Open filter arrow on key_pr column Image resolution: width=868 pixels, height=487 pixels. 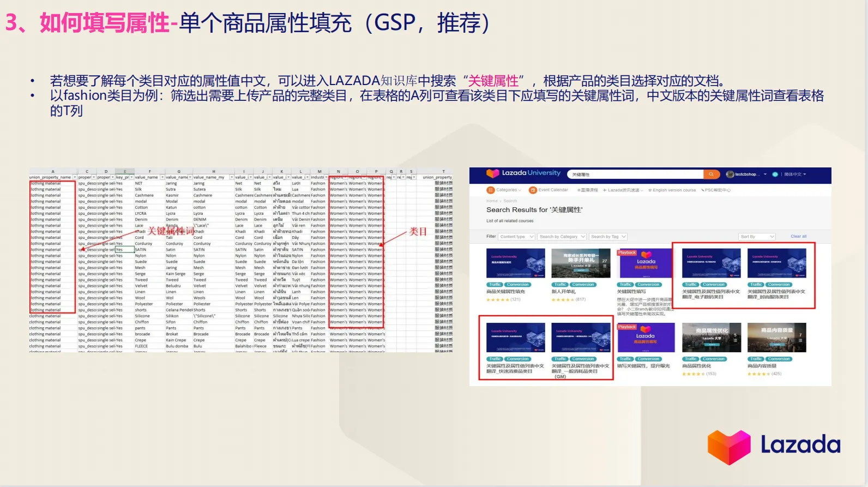tap(132, 177)
